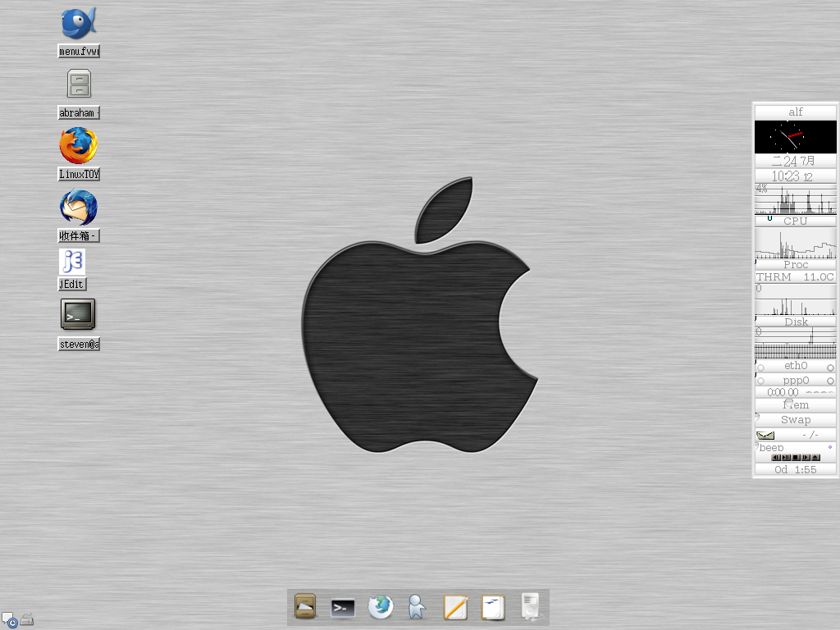Click the CPU usage chart
The height and width of the screenshot is (630, 840).
pos(796,199)
